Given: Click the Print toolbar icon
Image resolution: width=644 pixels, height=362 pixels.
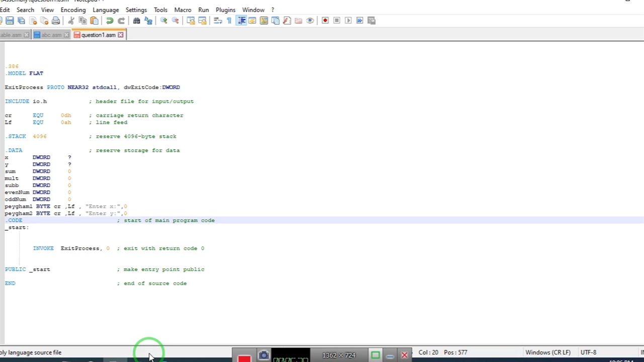Looking at the screenshot, I should coord(56,21).
